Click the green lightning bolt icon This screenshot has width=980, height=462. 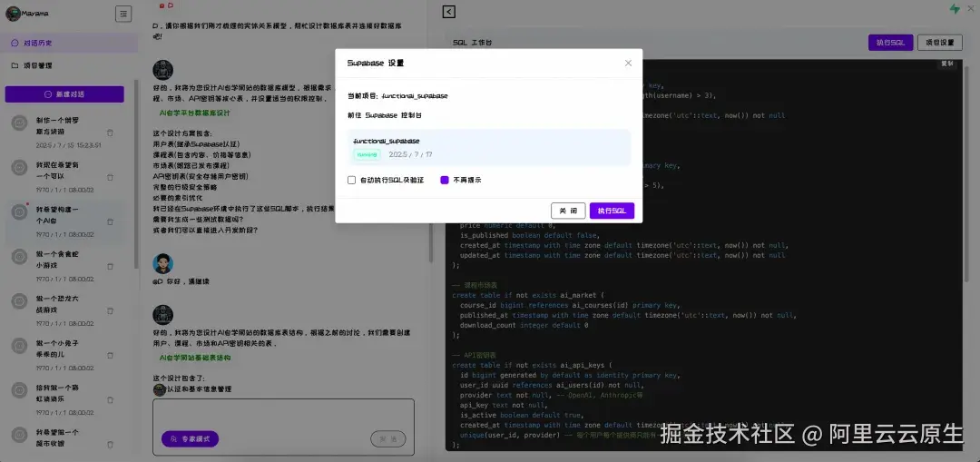[x=955, y=9]
